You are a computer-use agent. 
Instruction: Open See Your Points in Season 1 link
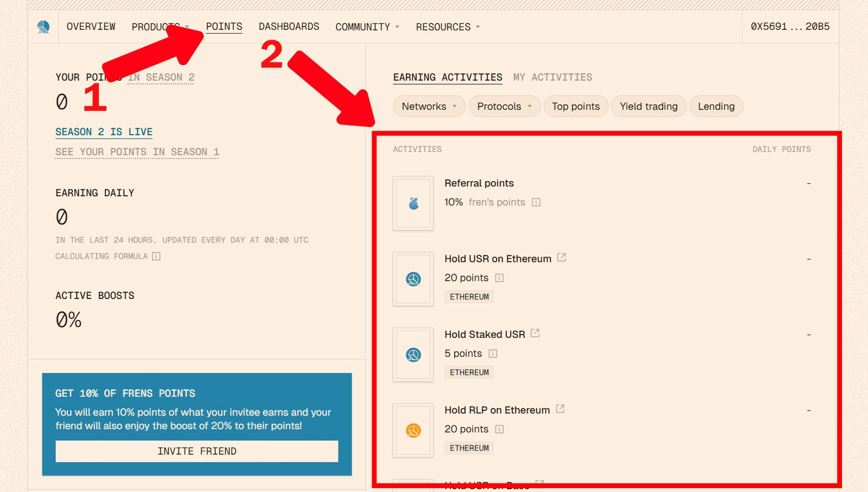[x=137, y=152]
